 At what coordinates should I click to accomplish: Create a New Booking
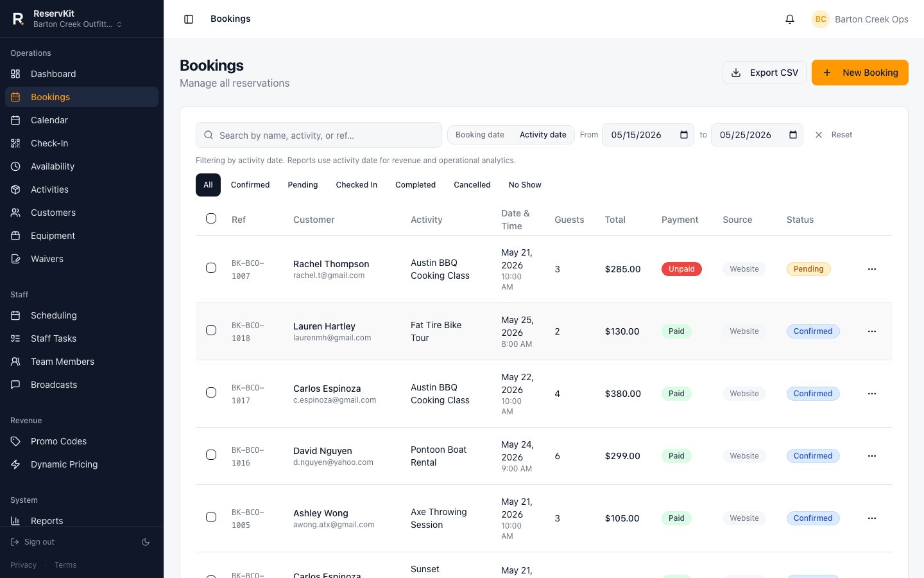pos(860,73)
